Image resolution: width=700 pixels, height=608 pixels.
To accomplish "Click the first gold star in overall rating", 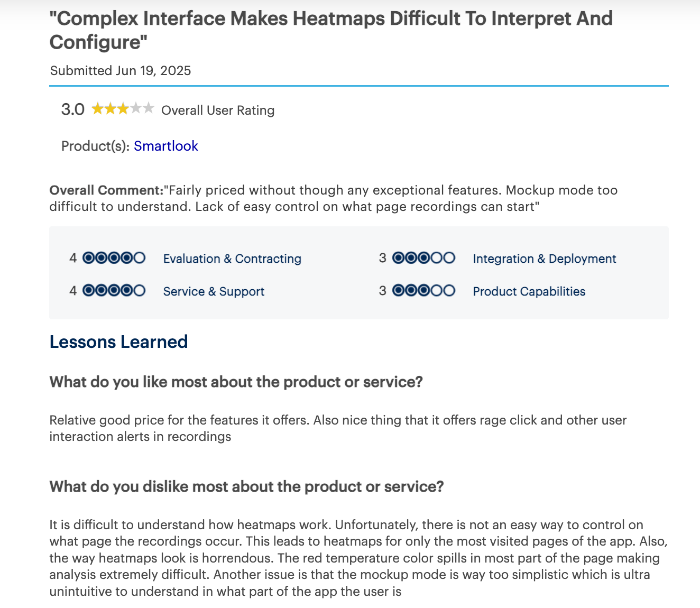I will click(x=97, y=109).
